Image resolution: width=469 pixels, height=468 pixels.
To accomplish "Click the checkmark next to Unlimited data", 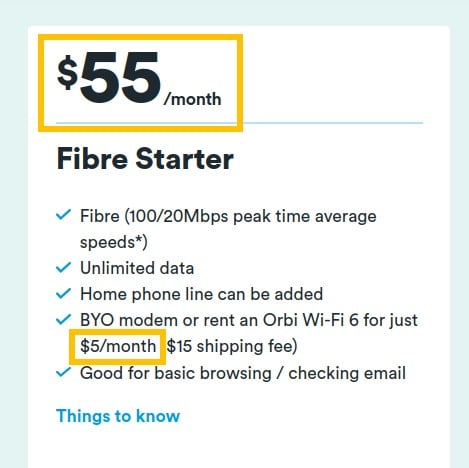I will (x=63, y=267).
